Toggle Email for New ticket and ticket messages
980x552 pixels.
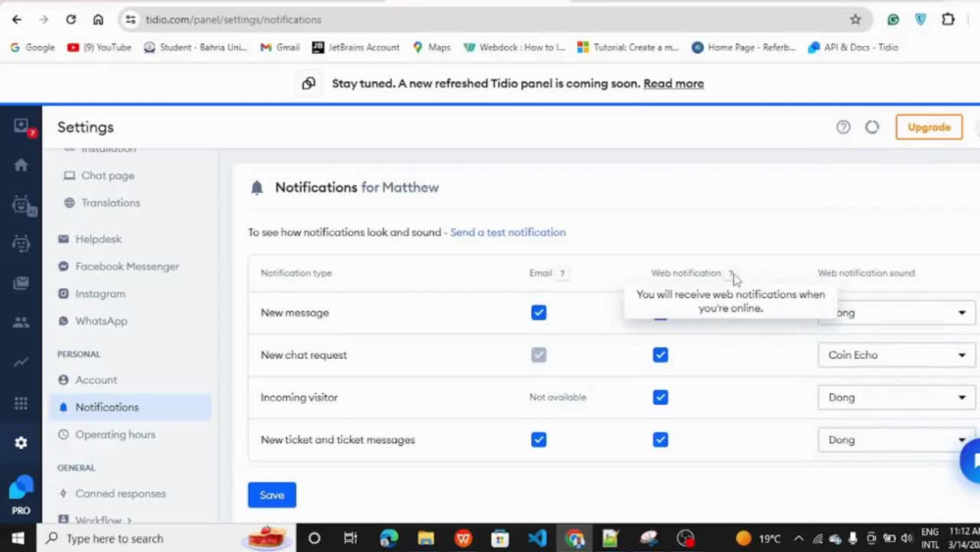click(539, 440)
